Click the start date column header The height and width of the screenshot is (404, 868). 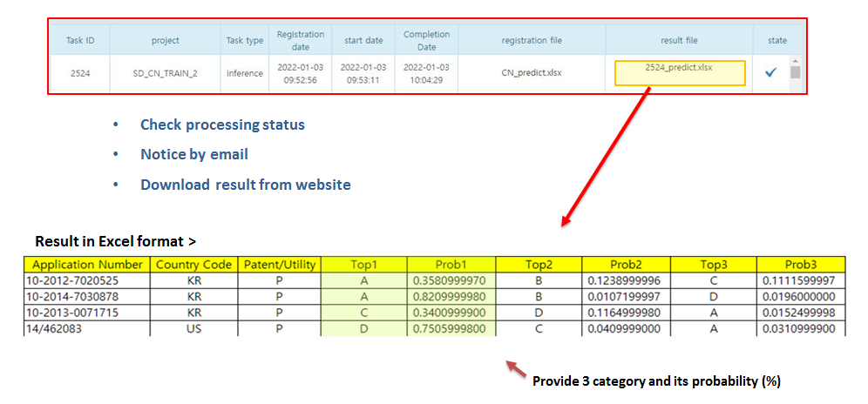[363, 40]
